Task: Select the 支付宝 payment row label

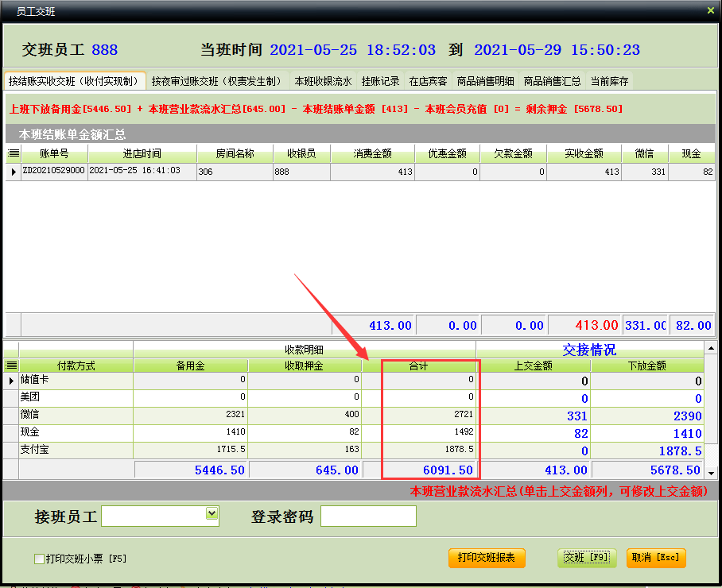Action: [x=34, y=450]
